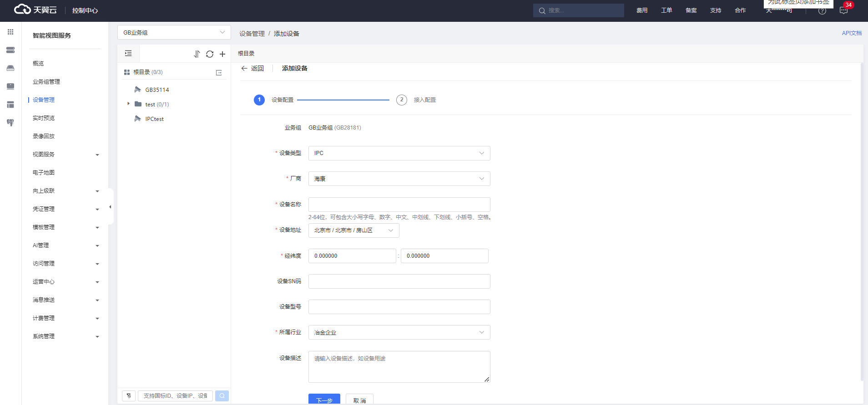
Task: Click the latitude field in 经纬度
Action: pos(444,256)
